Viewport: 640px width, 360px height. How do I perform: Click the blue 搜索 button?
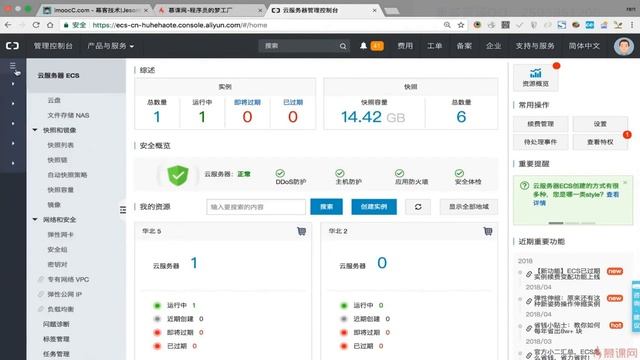point(327,207)
